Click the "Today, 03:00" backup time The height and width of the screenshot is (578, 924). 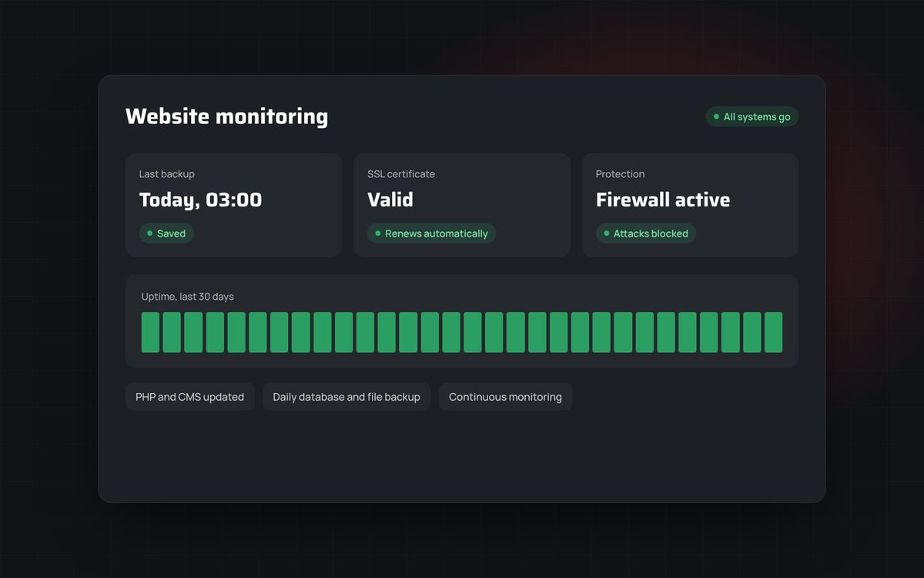[x=200, y=200]
